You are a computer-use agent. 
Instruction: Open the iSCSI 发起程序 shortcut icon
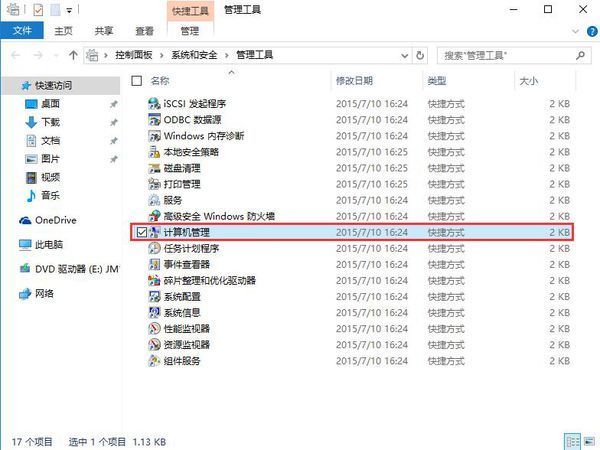tap(154, 103)
